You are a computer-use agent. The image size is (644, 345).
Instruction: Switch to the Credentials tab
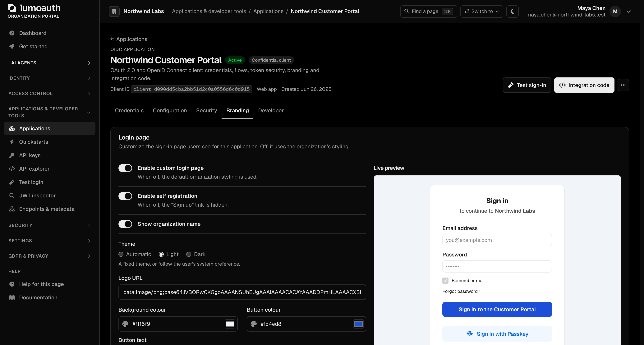(x=129, y=111)
